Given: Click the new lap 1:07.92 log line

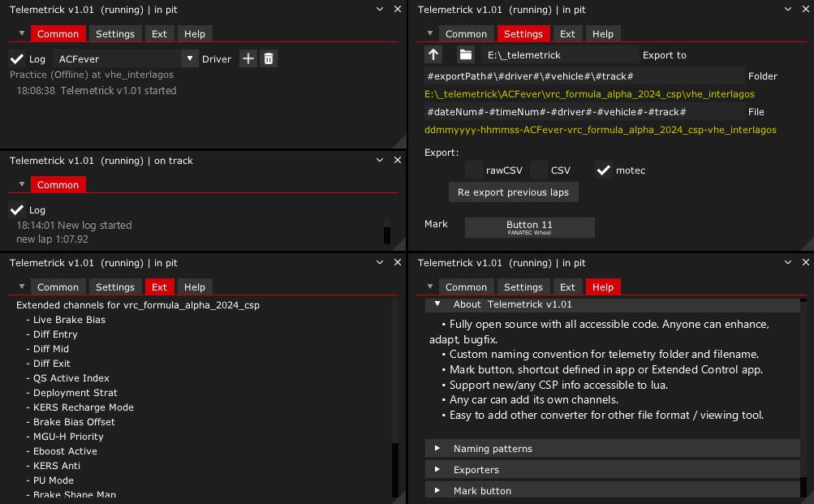Looking at the screenshot, I should (52, 239).
